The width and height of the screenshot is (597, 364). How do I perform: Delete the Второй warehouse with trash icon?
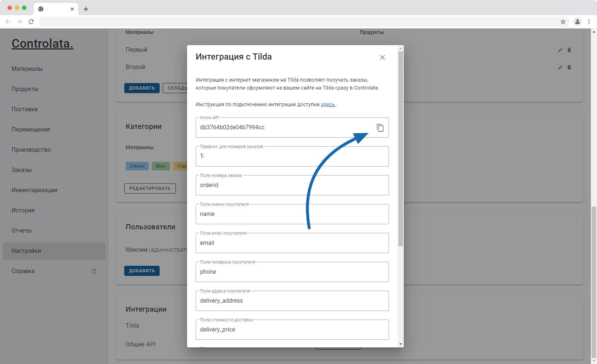(569, 67)
